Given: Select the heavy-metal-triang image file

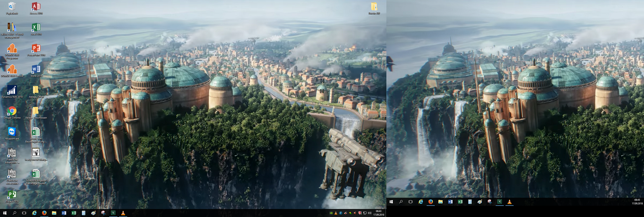Looking at the screenshot, I should [36, 153].
